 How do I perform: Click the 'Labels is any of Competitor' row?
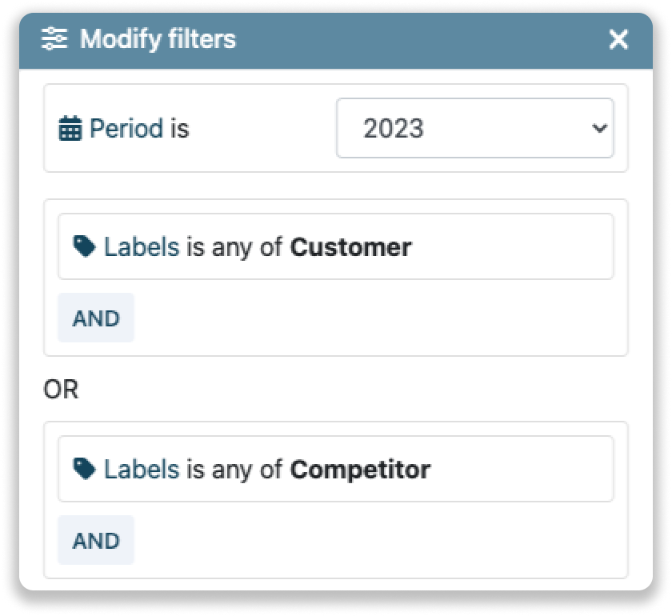click(x=336, y=469)
